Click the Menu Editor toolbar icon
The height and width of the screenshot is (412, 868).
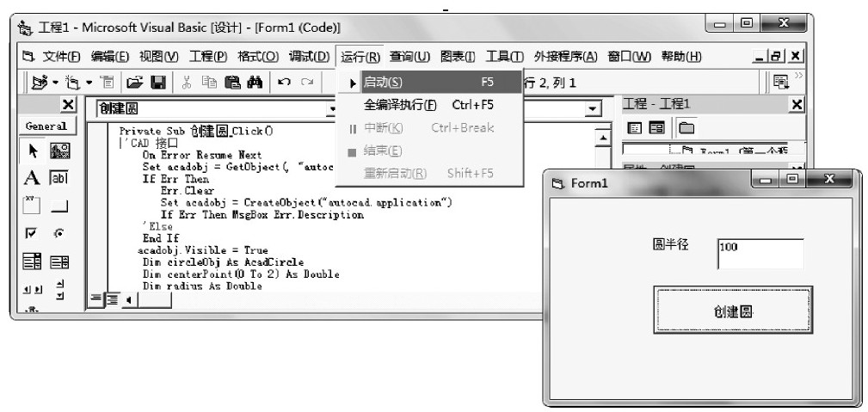pyautogui.click(x=108, y=83)
